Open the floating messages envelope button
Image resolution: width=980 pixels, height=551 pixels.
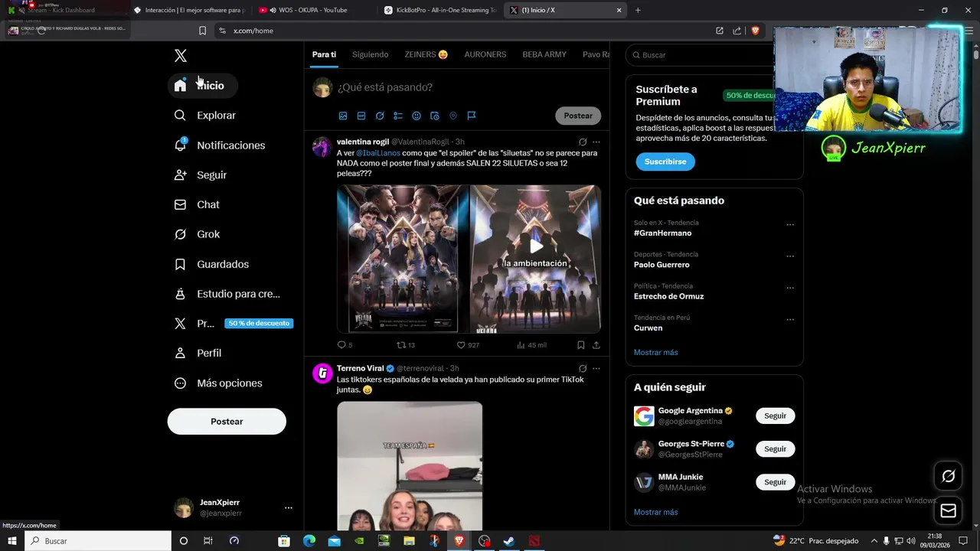coord(948,510)
